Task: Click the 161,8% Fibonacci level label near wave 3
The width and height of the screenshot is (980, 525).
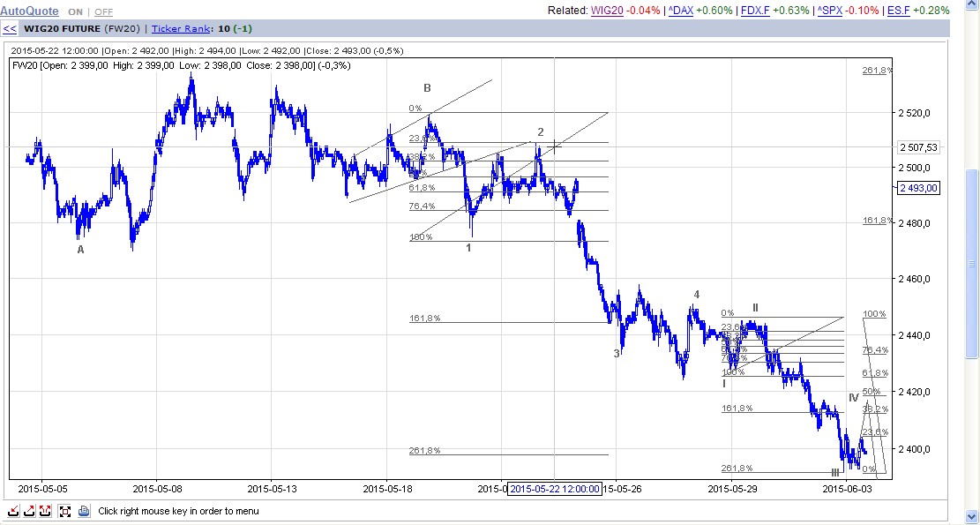Action: (425, 319)
